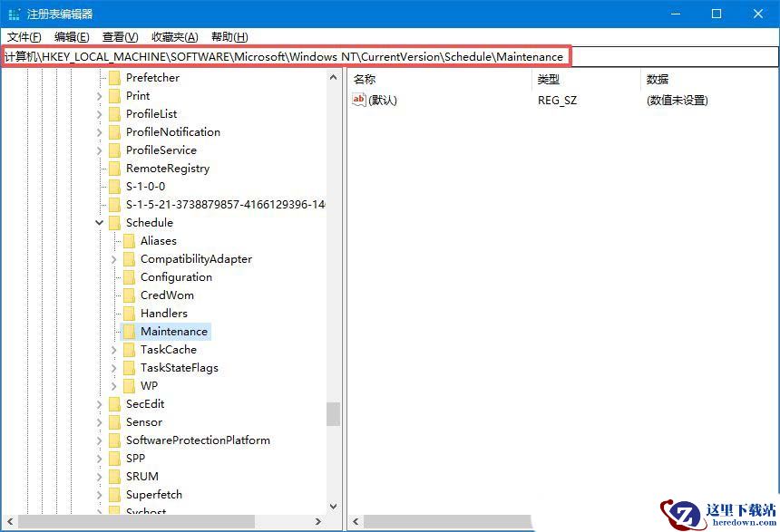Click tree pane horizontal scroll left arrow
The image size is (780, 532).
[x=9, y=521]
